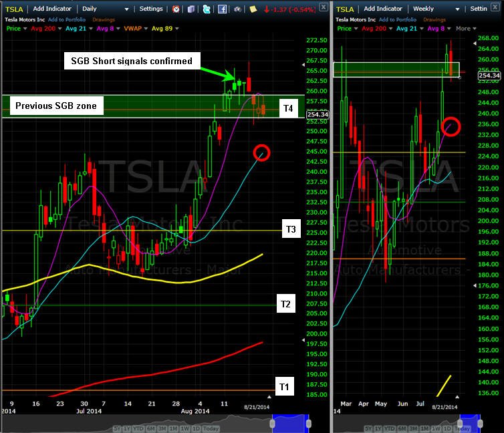Image resolution: width=504 pixels, height=433 pixels.
Task: Click the blue range window on the weekly navigator
Action: click(471, 424)
